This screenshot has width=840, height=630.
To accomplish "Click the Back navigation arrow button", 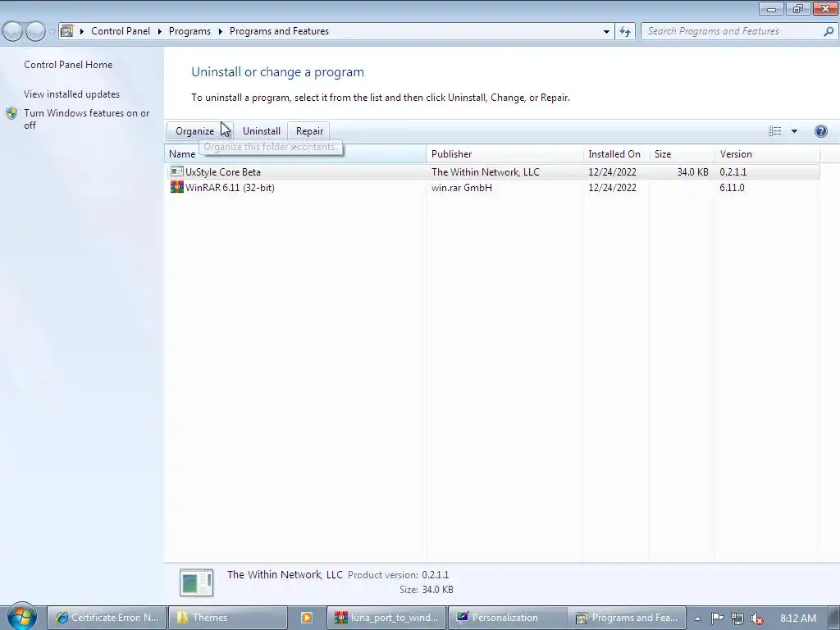I will click(13, 31).
